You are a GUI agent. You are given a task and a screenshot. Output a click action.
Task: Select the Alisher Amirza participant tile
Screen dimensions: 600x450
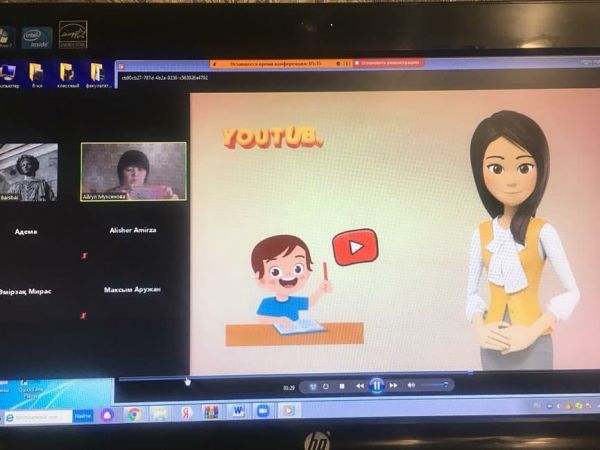pos(132,230)
